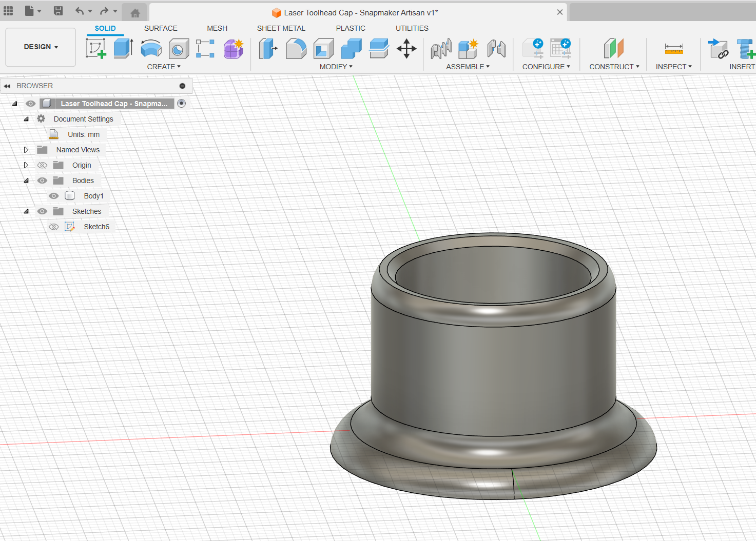This screenshot has height=541, width=756.
Task: Open the DESIGN workspace dropdown
Action: (x=41, y=47)
